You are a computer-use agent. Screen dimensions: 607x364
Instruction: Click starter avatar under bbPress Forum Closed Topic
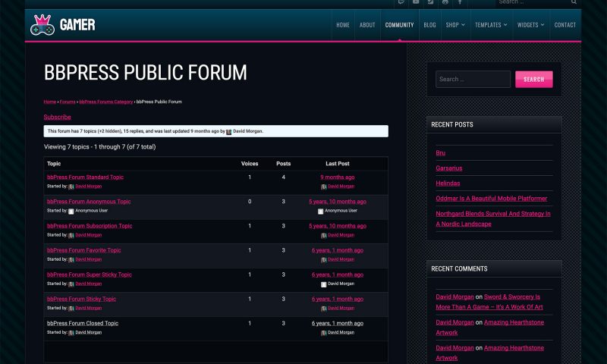pyautogui.click(x=71, y=333)
